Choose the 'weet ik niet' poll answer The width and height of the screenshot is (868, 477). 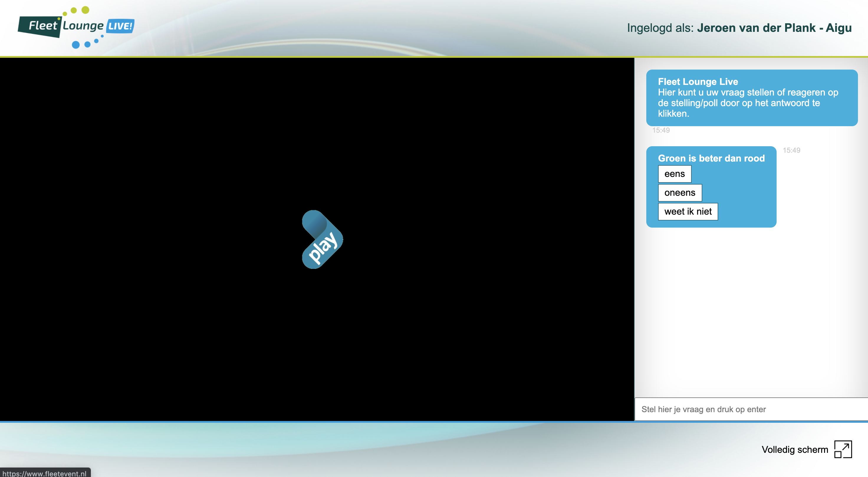[688, 212]
